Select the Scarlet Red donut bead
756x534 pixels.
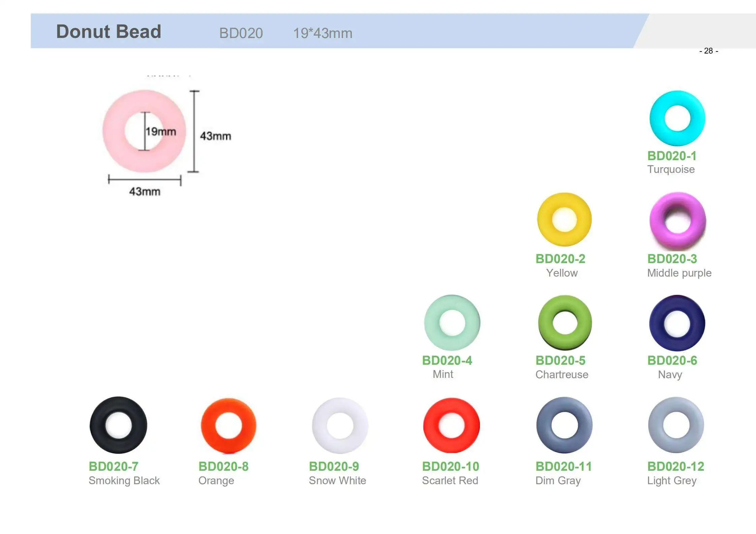pos(451,425)
